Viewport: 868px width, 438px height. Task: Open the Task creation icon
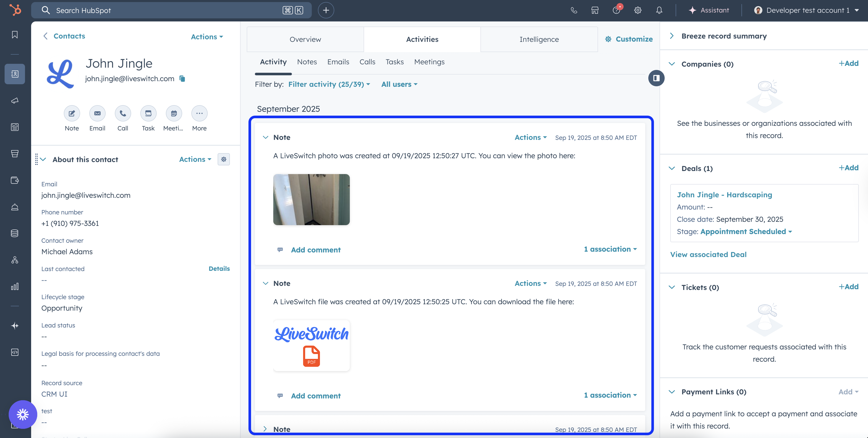coord(148,114)
